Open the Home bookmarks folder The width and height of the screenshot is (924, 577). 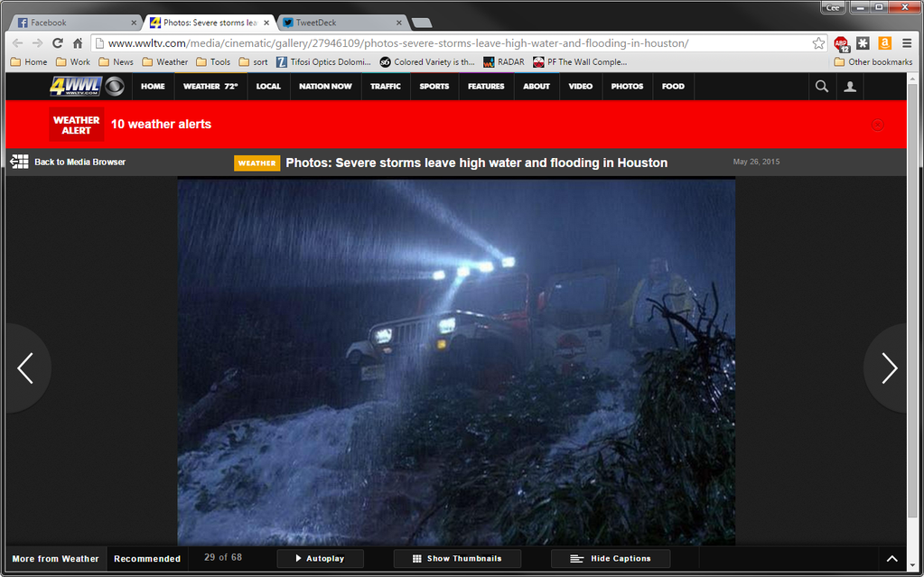click(29, 62)
